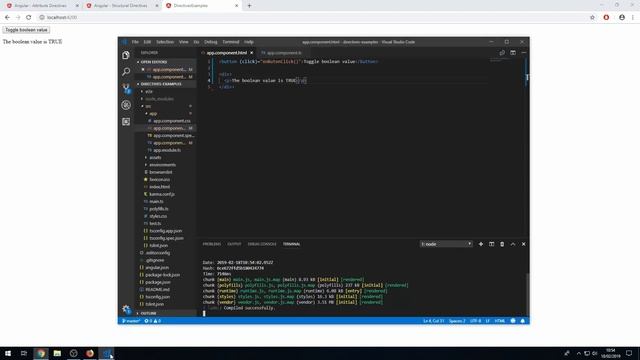Open Source Control view in the activity bar
The width and height of the screenshot is (640, 360).
(126, 88)
